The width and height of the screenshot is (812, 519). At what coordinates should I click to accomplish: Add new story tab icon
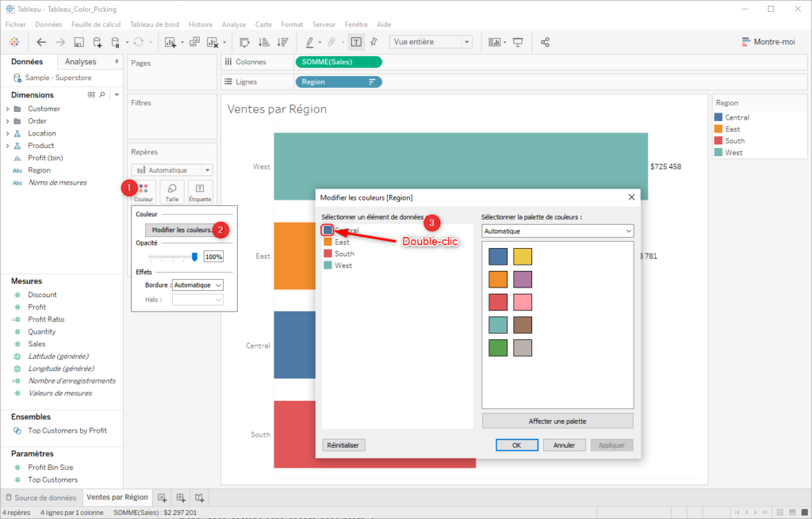click(x=199, y=498)
